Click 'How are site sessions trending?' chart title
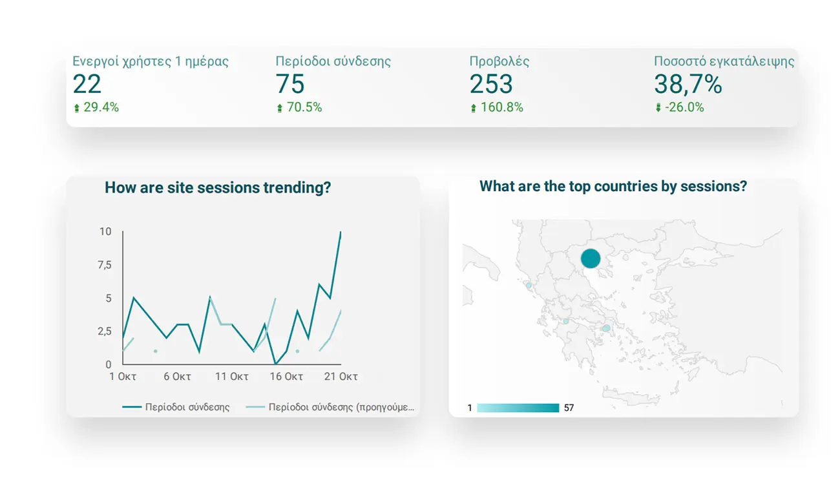Image resolution: width=840 pixels, height=504 pixels. point(218,188)
